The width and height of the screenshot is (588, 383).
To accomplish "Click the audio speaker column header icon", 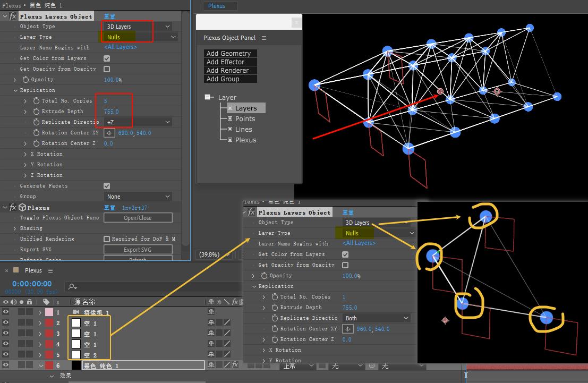I will pyautogui.click(x=14, y=302).
